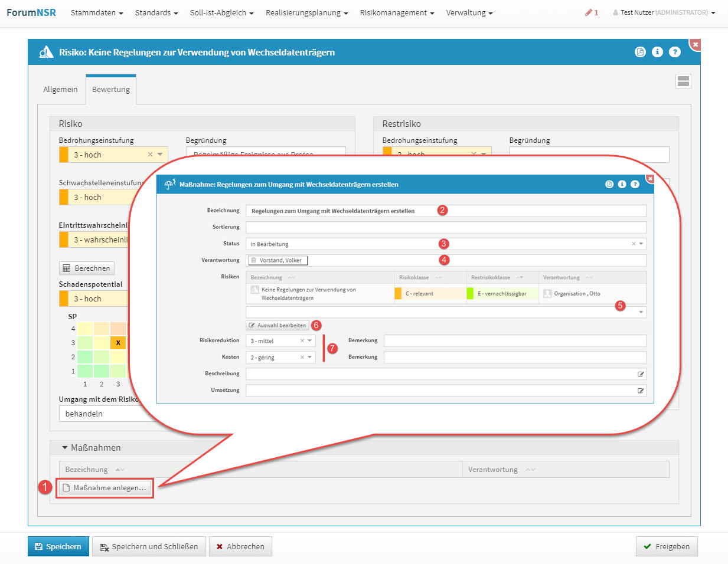Click the Maßnahme anlegen button
The width and height of the screenshot is (728, 564).
tap(105, 488)
